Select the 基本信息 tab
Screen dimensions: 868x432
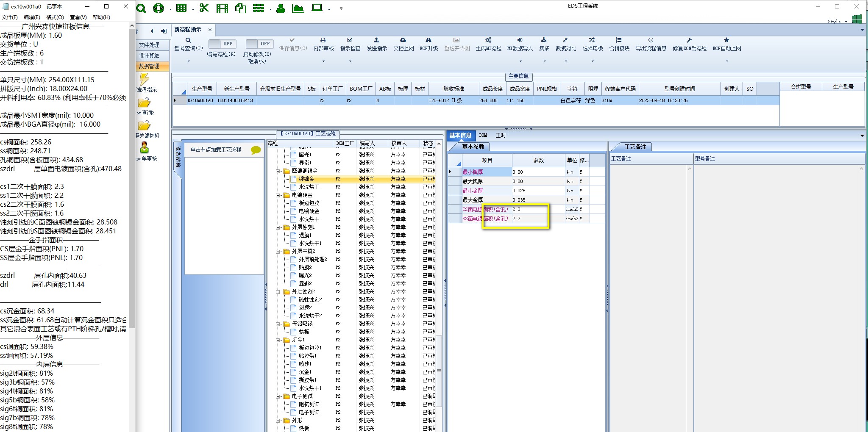point(460,136)
